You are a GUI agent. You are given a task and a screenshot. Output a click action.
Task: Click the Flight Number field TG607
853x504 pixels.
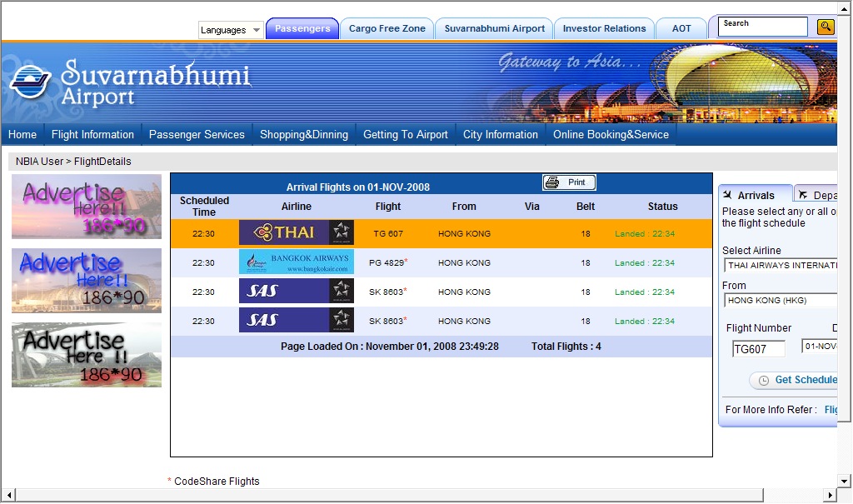coord(759,349)
